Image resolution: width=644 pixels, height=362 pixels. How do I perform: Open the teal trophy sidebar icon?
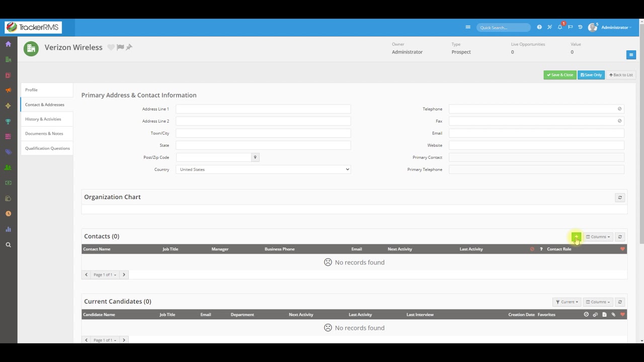coord(8,121)
